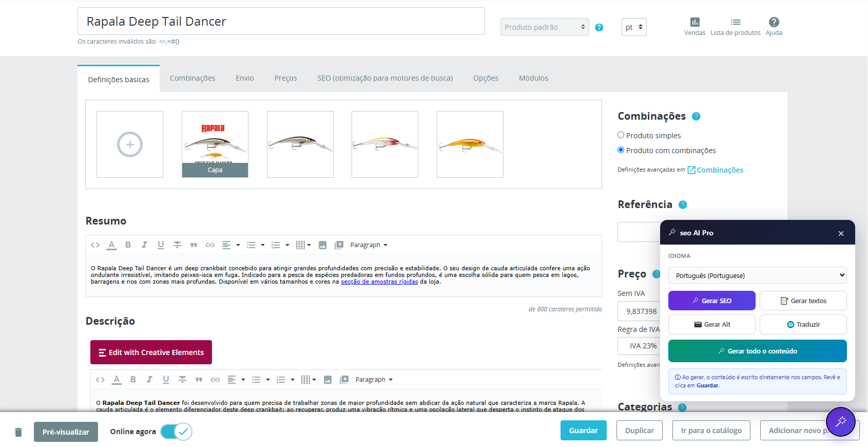This screenshot has height=447, width=868.
Task: Click the Categorias help question icon
Action: 682,407
